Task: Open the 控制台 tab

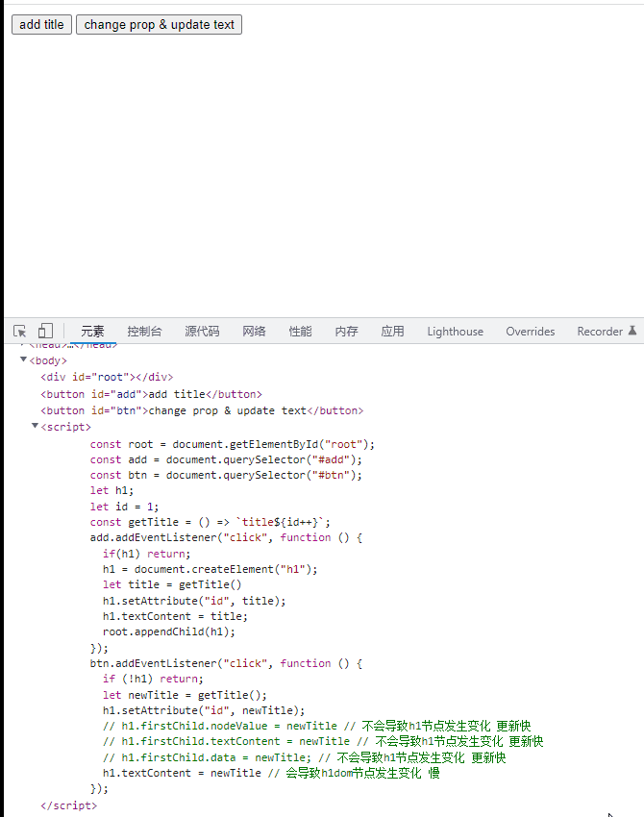Action: click(x=144, y=332)
